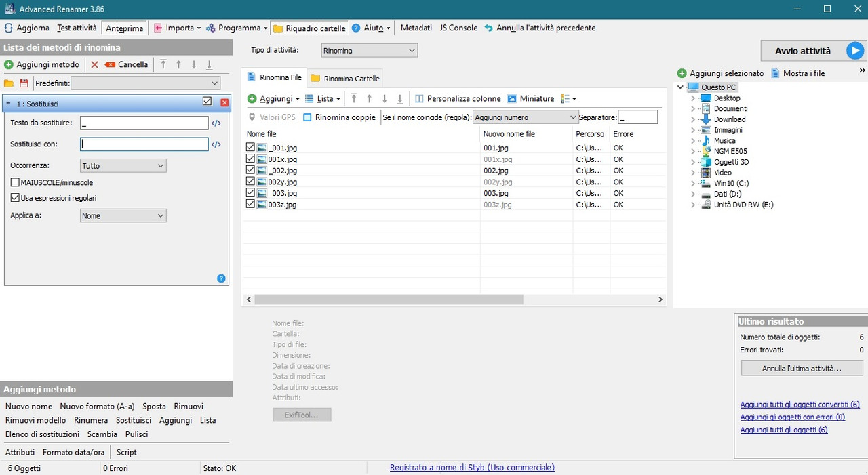Toggle Riquadro cartelle folder pane
This screenshot has width=868, height=475.
point(309,28)
